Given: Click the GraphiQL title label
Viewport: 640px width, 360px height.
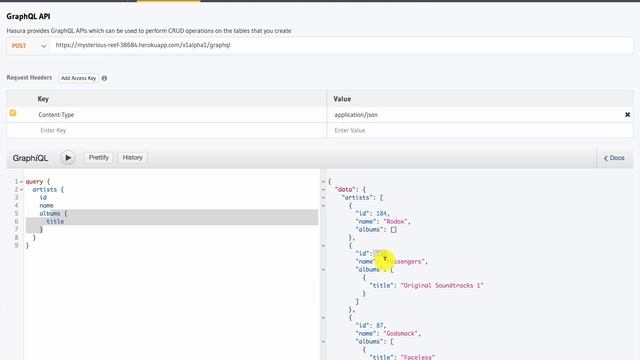Looking at the screenshot, I should [x=30, y=158].
